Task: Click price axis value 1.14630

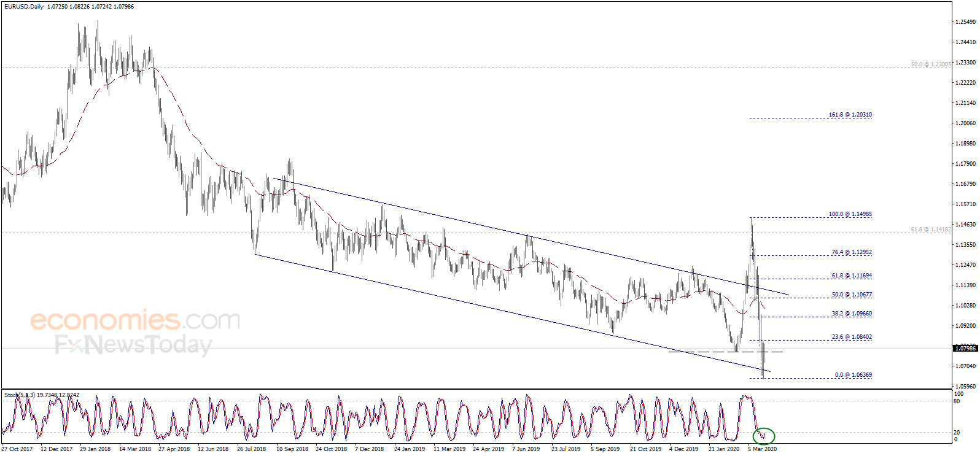Action: coord(966,225)
